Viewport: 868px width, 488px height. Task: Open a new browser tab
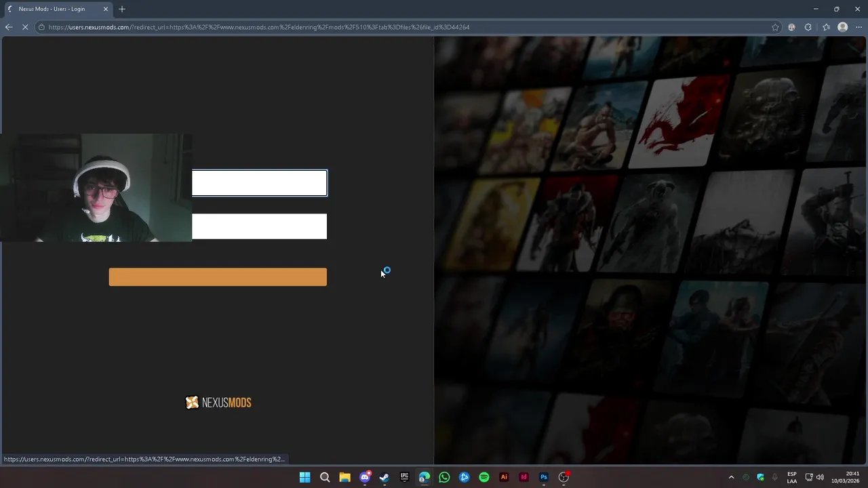pos(122,9)
